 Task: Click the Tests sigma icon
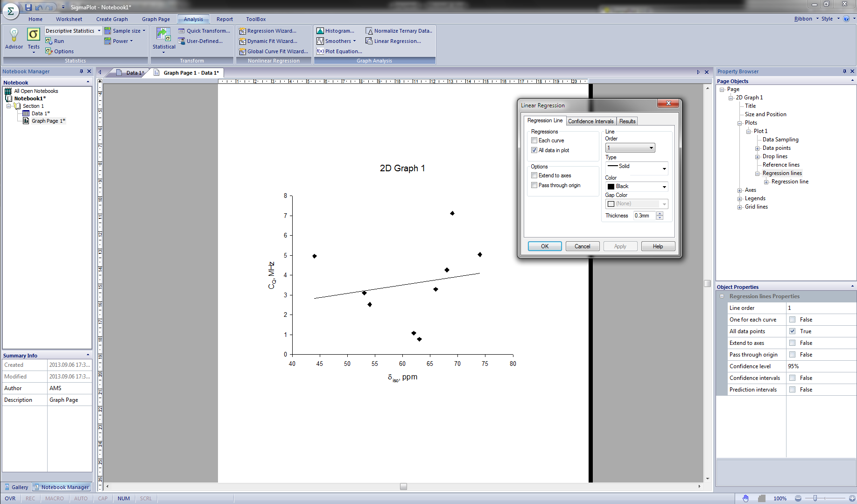[x=34, y=35]
